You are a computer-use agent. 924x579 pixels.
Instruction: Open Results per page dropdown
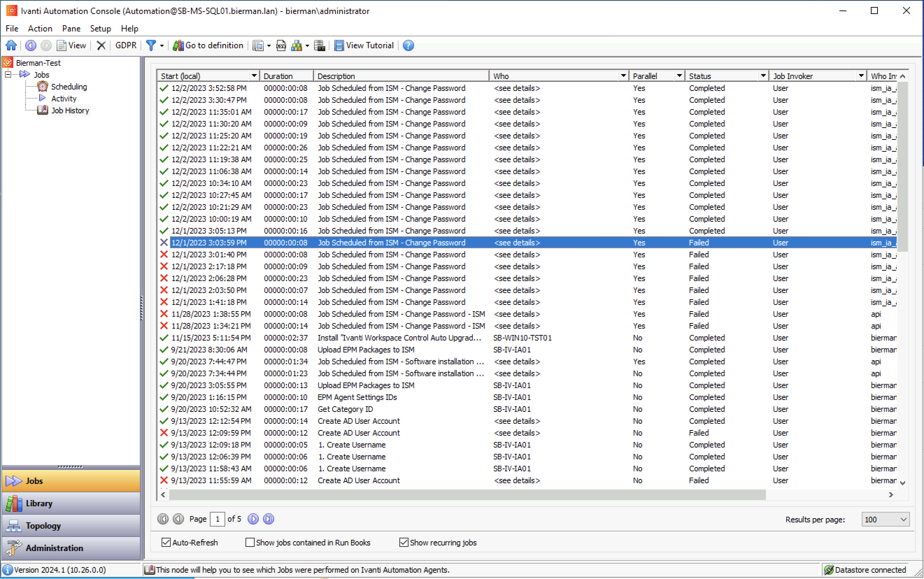tap(885, 519)
